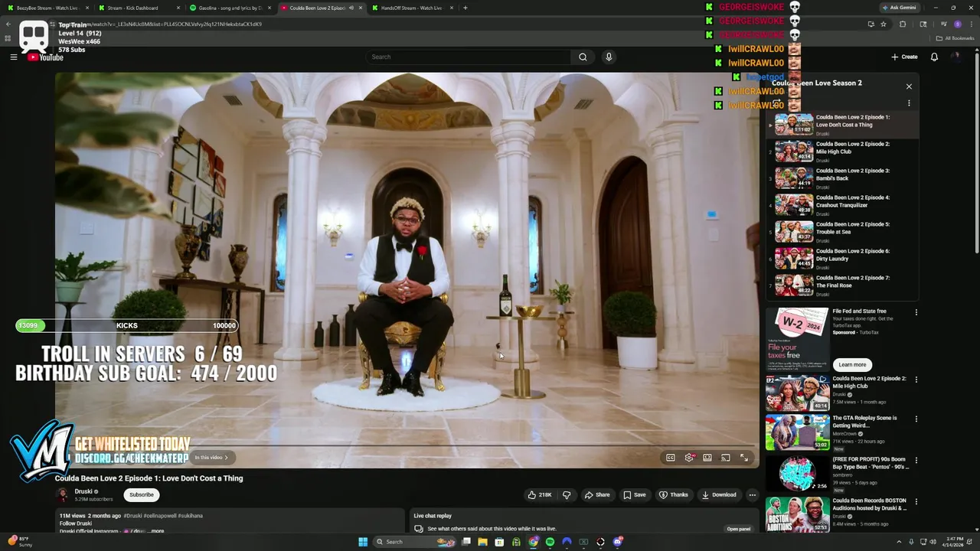The width and height of the screenshot is (980, 551).
Task: Open options for recommended Episode 2 video
Action: point(916,380)
